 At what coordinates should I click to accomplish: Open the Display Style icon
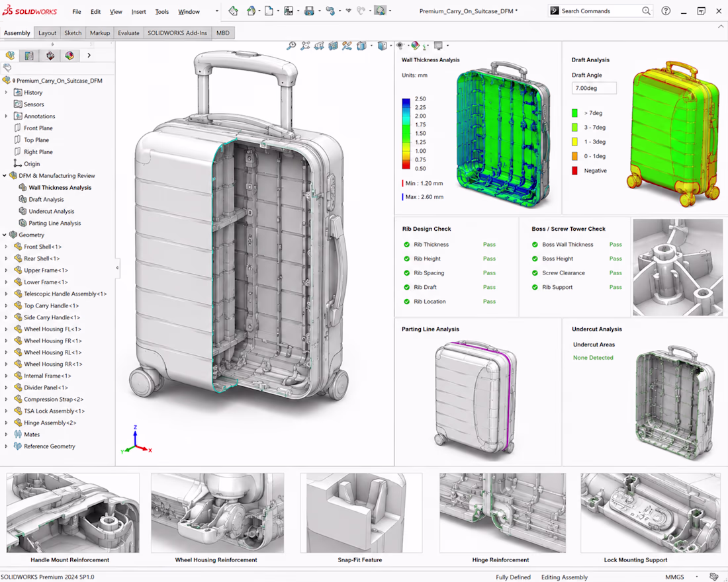point(382,46)
